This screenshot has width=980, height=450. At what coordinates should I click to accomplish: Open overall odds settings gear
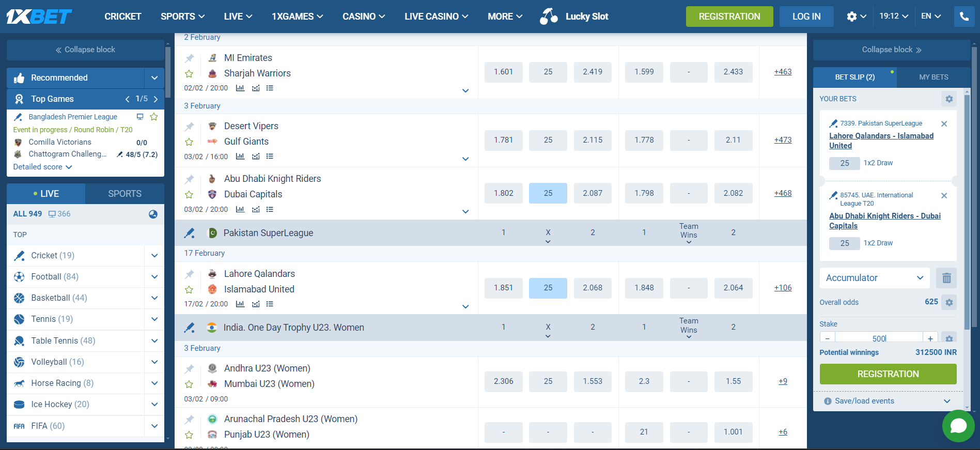[949, 302]
